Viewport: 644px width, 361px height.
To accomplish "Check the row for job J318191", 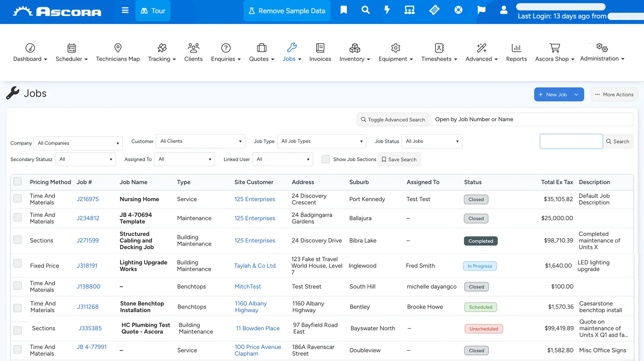I will coord(18,264).
